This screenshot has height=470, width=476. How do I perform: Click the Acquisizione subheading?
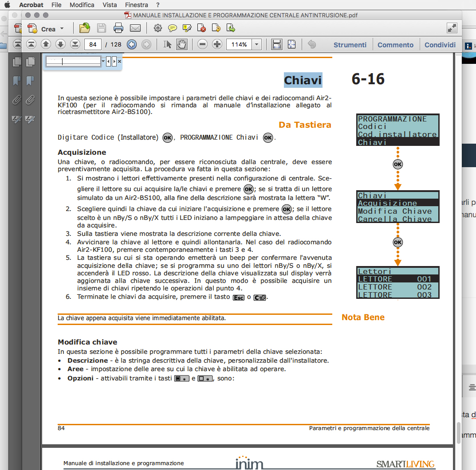[82, 153]
